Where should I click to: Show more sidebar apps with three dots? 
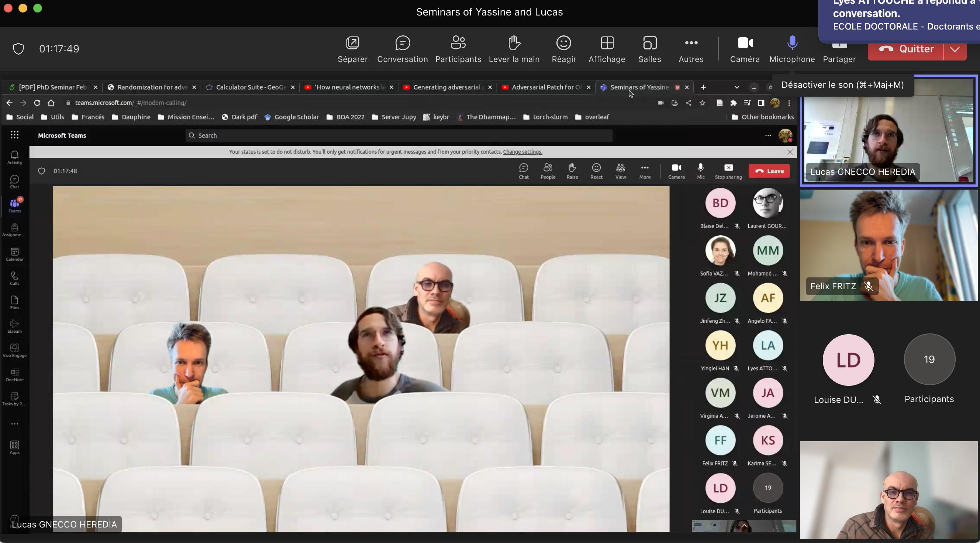(14, 423)
